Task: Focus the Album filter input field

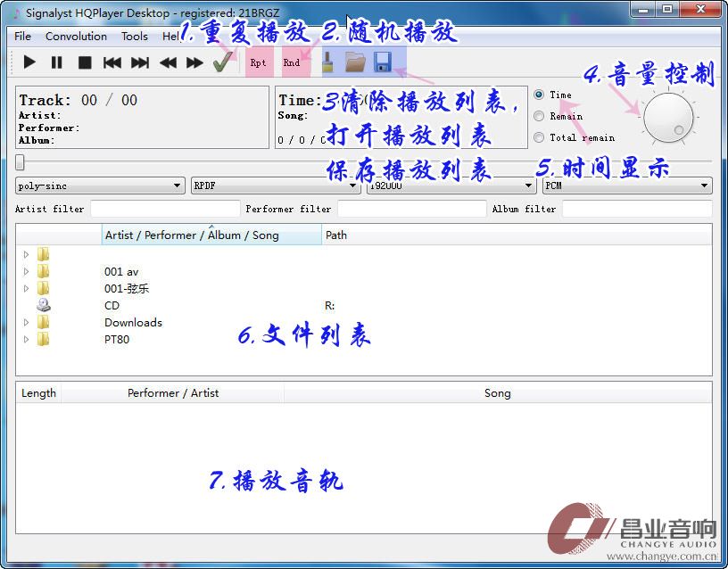Action: pyautogui.click(x=637, y=209)
